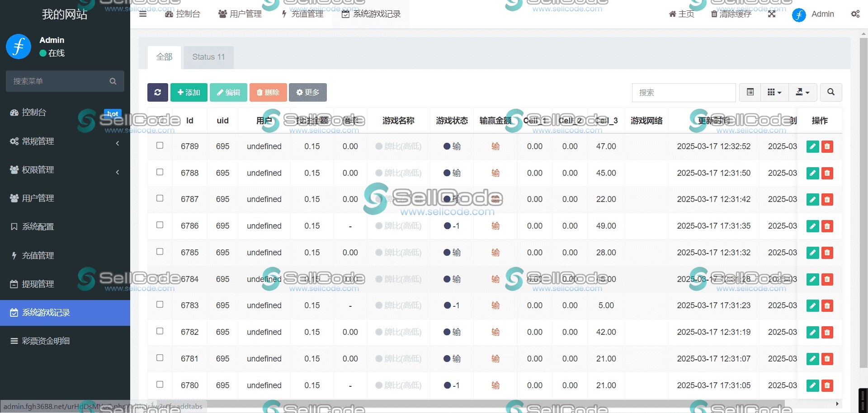Open the export data dropdown

802,92
